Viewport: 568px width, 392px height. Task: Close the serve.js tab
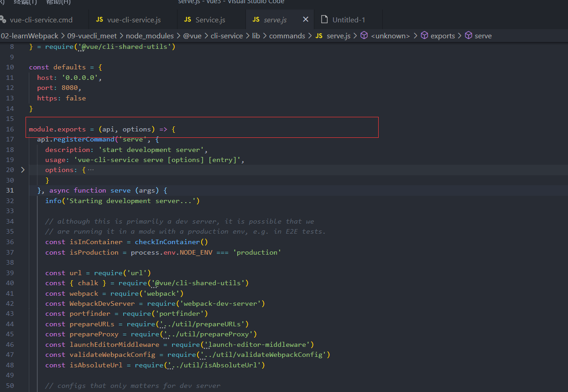pos(306,20)
